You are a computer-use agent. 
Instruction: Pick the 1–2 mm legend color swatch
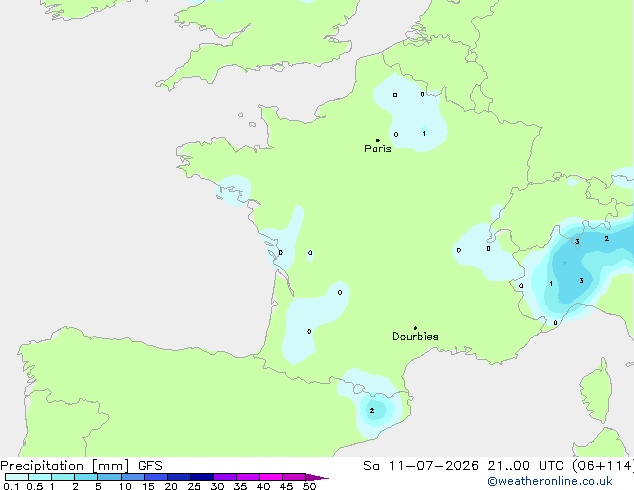[x=63, y=477]
